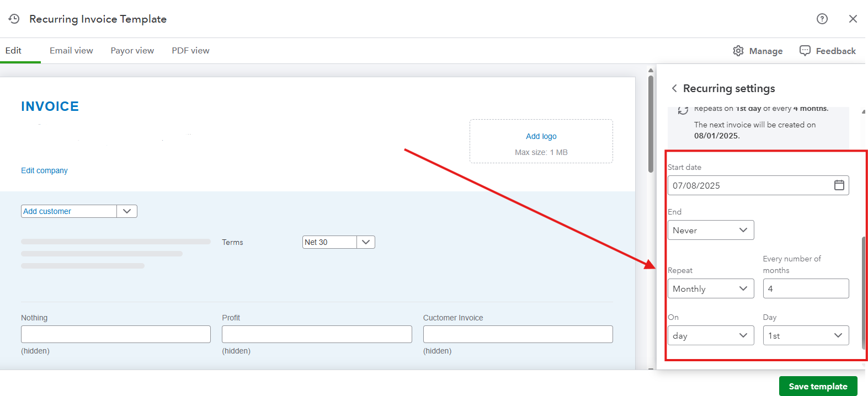The image size is (868, 396).
Task: Close the Recurring Invoice Template window
Action: click(853, 19)
